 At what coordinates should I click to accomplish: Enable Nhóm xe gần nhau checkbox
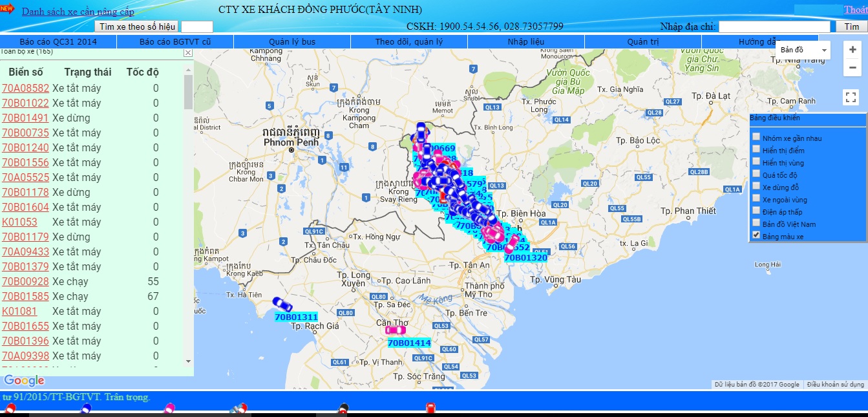click(x=756, y=137)
